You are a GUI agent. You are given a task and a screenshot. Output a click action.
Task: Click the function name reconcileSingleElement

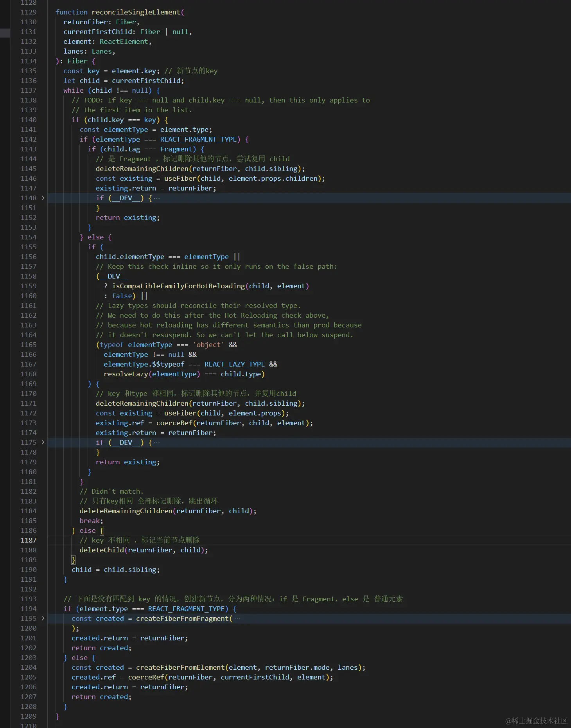(136, 12)
